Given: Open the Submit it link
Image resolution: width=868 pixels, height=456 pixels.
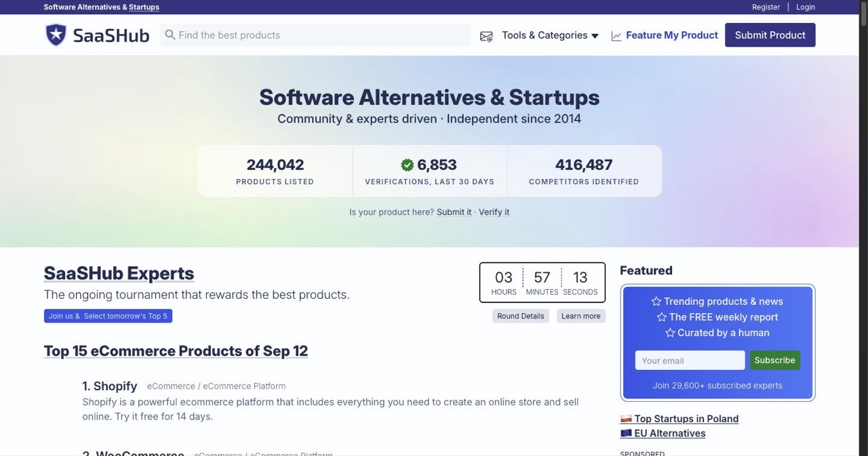Looking at the screenshot, I should [454, 212].
